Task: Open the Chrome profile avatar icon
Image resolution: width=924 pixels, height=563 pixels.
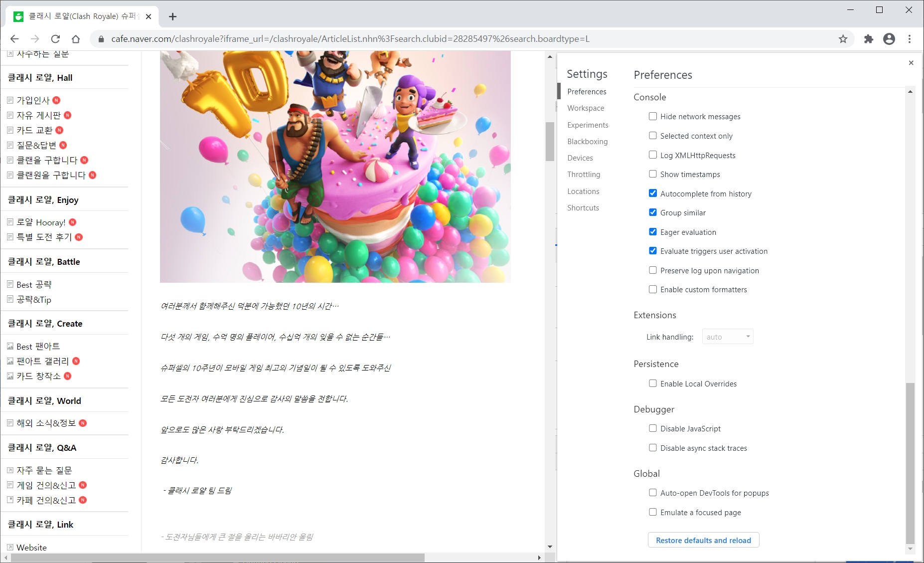Action: click(x=889, y=39)
